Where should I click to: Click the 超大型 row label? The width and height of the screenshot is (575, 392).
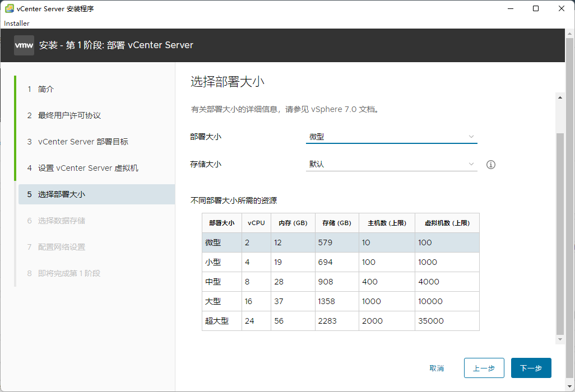coord(217,321)
